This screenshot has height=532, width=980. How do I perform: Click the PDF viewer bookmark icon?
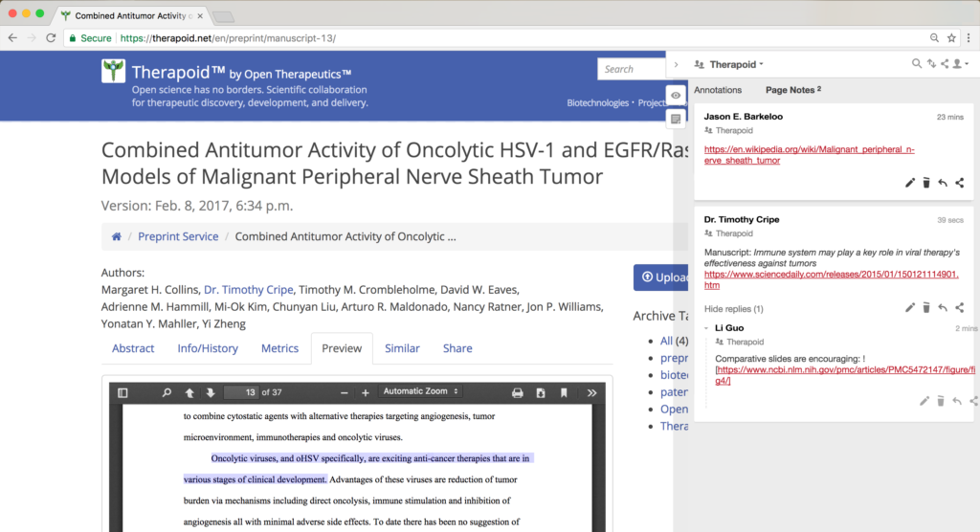564,392
